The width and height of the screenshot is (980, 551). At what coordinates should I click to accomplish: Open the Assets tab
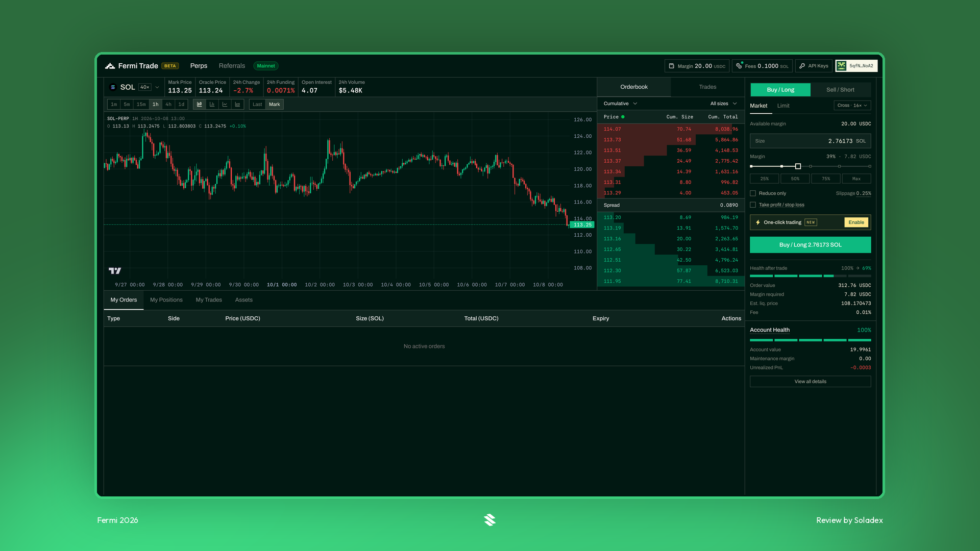[244, 300]
